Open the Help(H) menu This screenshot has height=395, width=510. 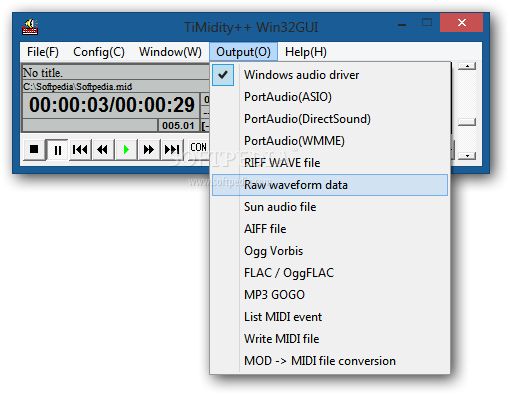click(306, 52)
